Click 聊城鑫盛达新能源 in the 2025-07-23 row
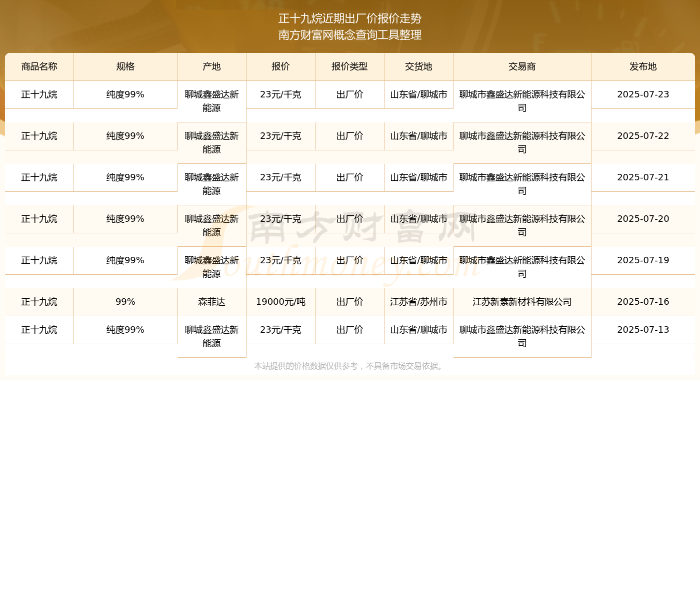Screen dimensions: 700x602 (212, 101)
